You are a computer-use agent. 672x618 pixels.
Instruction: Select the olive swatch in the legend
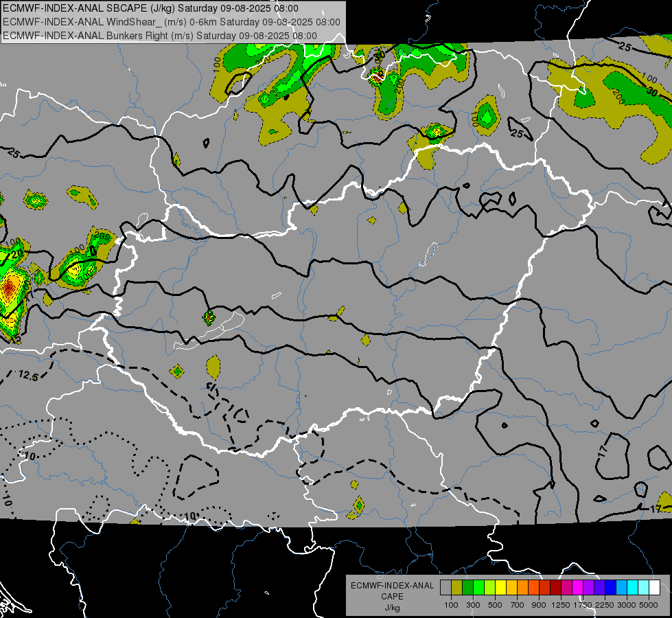coord(457,587)
